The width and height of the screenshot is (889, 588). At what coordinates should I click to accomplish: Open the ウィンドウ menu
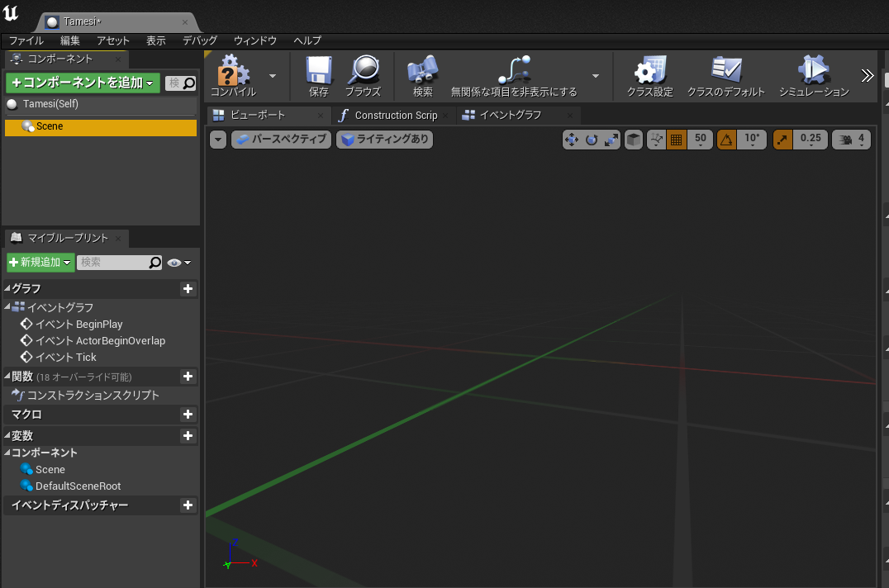(254, 40)
